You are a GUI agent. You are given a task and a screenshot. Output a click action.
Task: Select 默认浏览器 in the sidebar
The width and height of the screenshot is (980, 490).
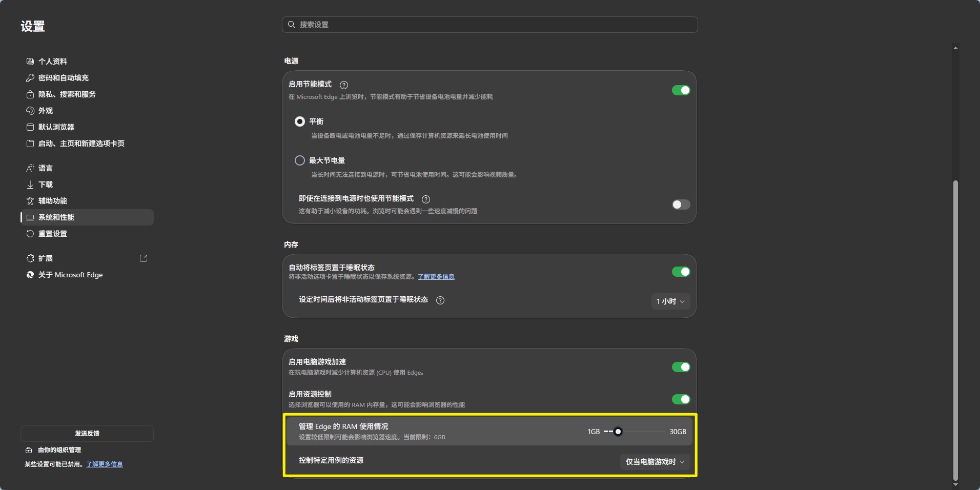87,127
